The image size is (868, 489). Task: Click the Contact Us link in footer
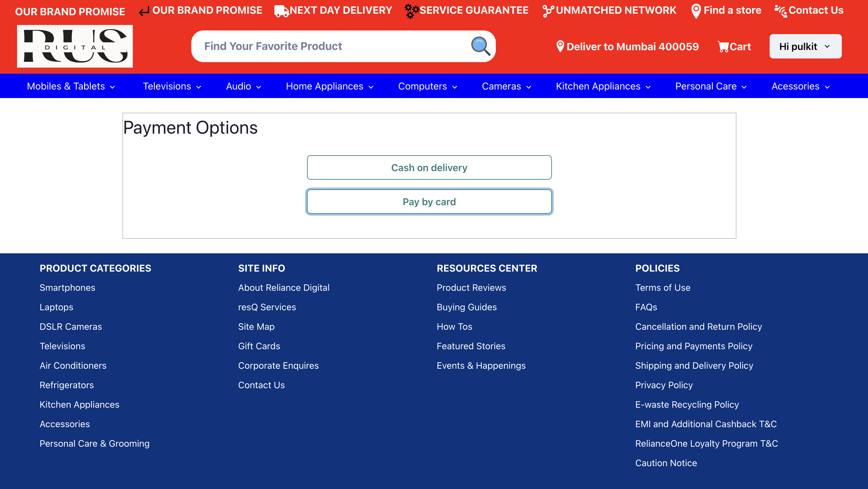261,385
